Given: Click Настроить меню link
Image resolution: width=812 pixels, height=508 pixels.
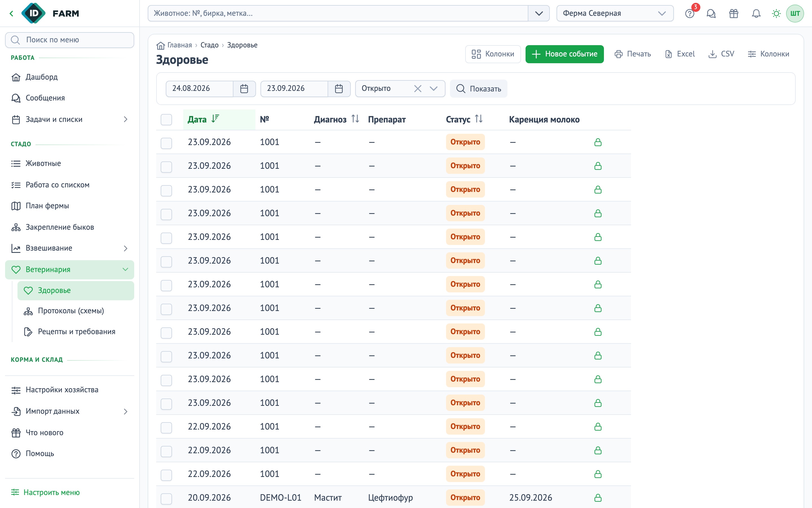Looking at the screenshot, I should coord(46,492).
